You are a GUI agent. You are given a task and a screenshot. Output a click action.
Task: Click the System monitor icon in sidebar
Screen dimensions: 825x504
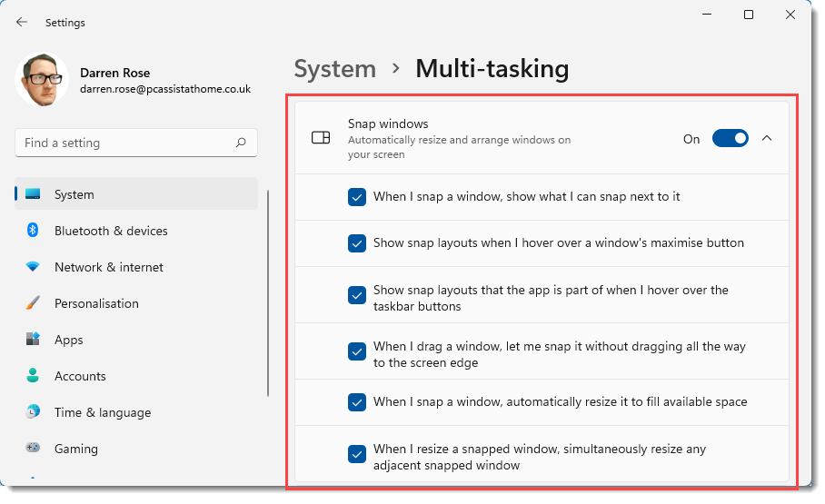coord(33,194)
